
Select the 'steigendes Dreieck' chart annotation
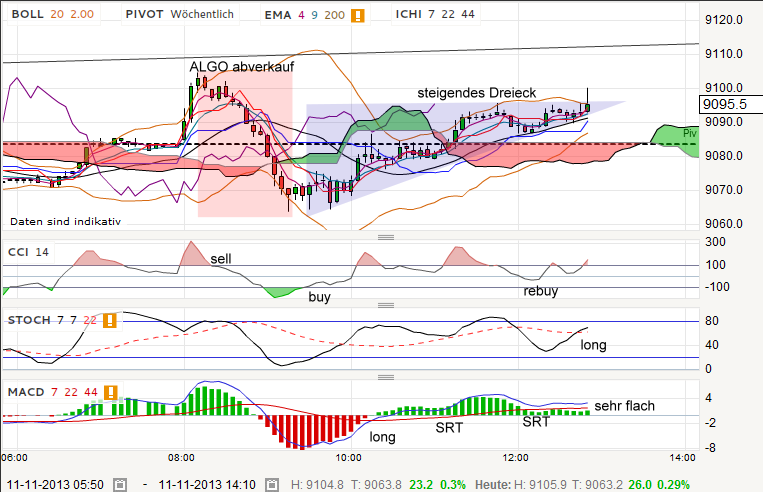(476, 93)
